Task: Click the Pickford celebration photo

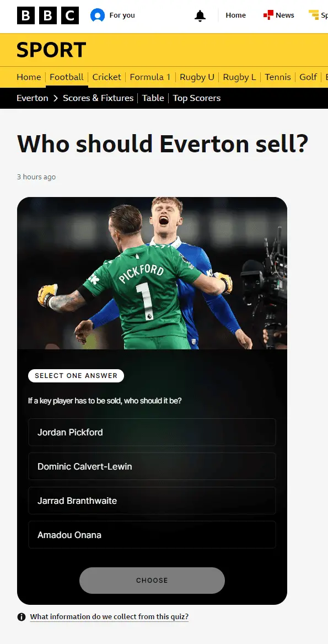Action: click(x=152, y=273)
